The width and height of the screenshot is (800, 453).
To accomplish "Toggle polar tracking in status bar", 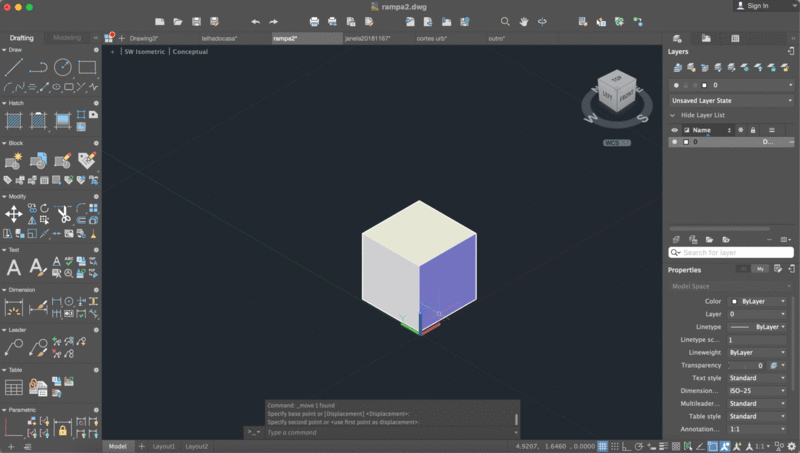I will coord(639,446).
